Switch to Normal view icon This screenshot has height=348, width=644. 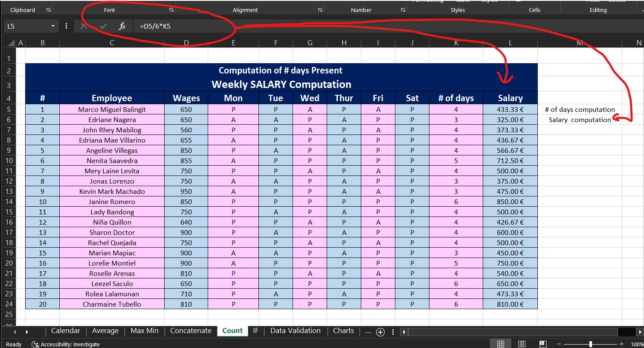pos(501,344)
